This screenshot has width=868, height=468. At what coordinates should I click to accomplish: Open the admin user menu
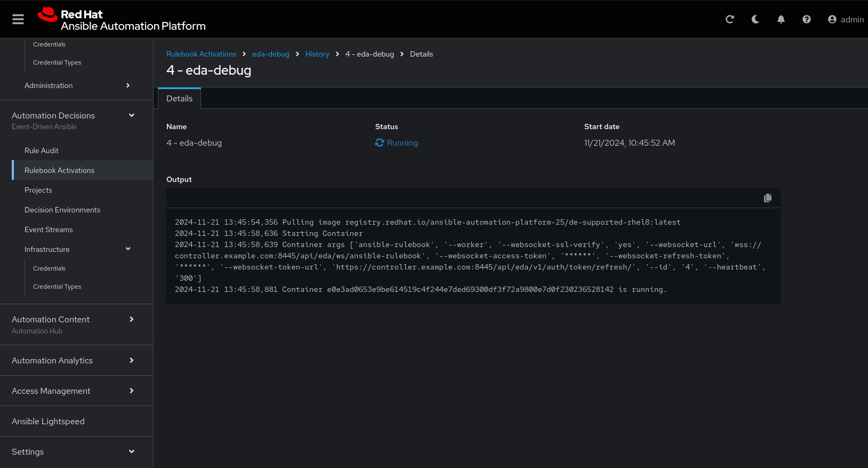coord(846,19)
